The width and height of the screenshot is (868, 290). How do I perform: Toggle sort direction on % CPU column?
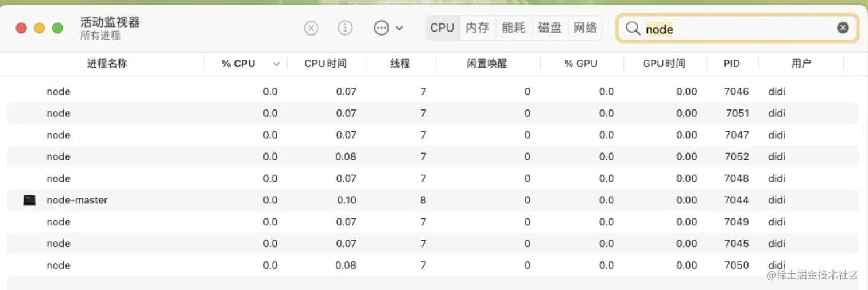[276, 64]
